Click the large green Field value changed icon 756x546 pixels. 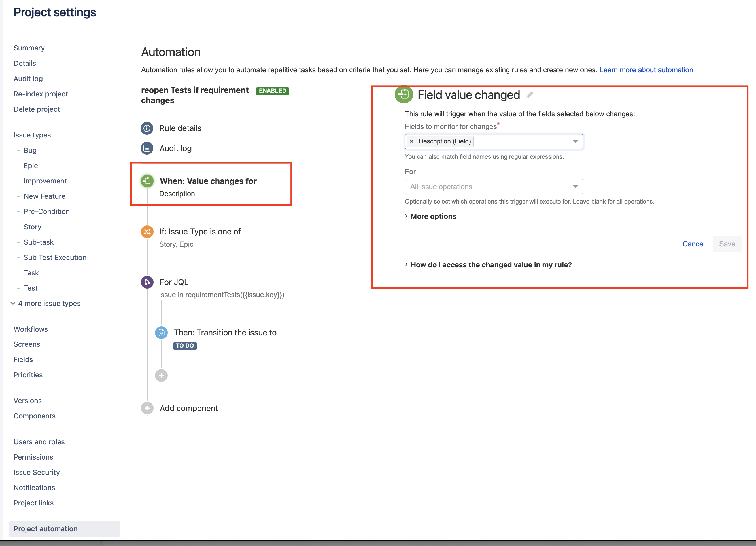coord(404,94)
